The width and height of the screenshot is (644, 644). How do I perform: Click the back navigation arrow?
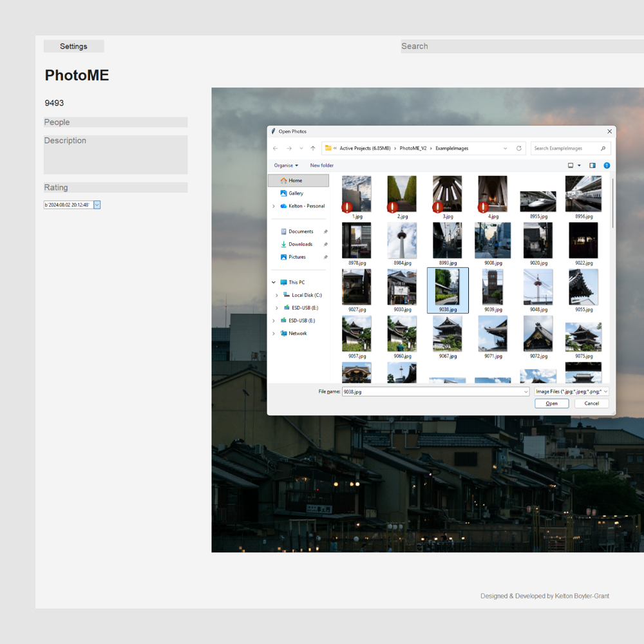[276, 149]
